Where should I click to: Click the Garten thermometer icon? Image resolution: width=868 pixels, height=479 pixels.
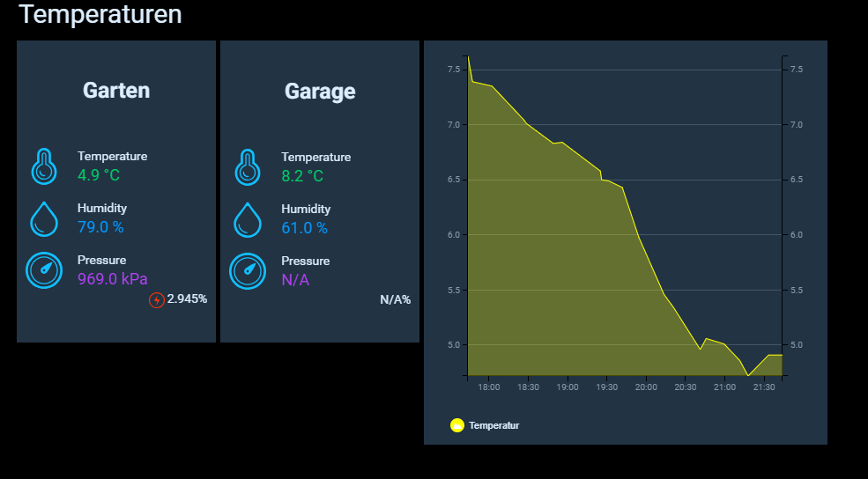point(44,166)
